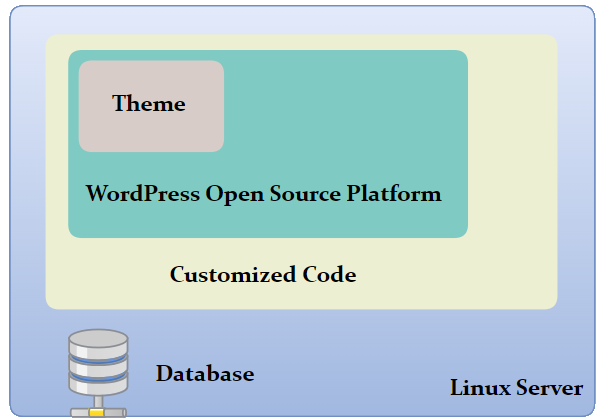Click the WordPress Open Source Platform label
This screenshot has height=420, width=603.
[x=263, y=194]
